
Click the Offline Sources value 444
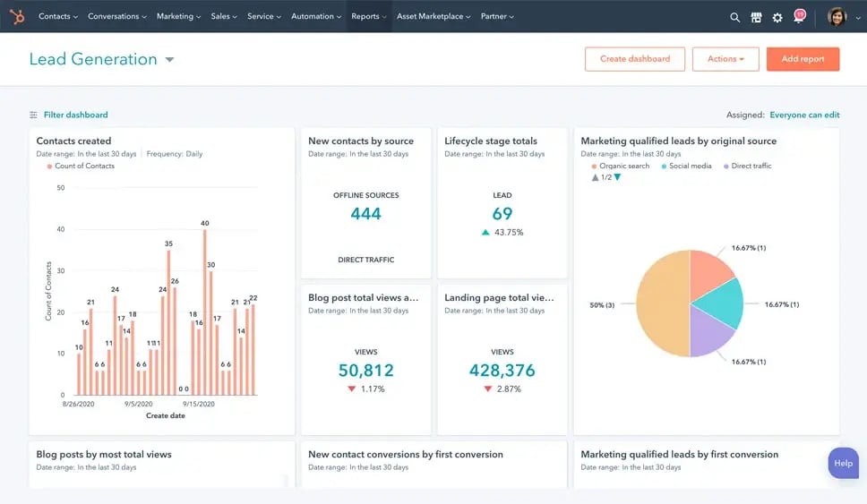[366, 214]
